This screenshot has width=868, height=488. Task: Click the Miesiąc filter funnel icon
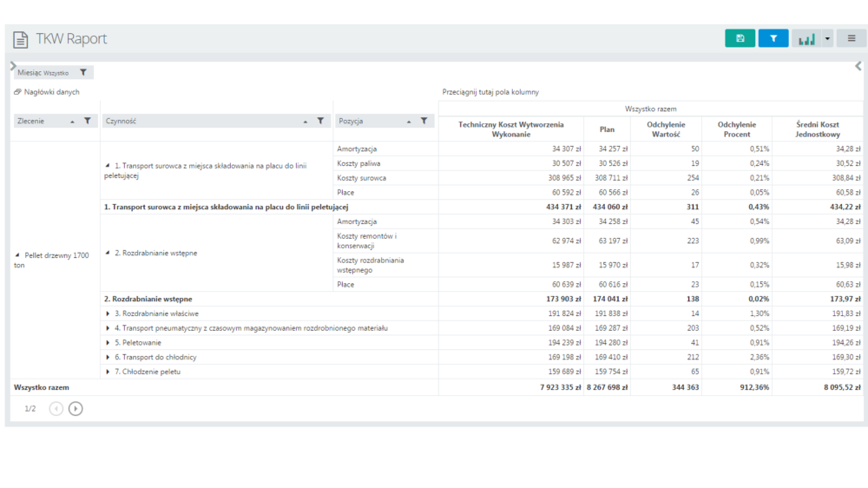(x=83, y=73)
